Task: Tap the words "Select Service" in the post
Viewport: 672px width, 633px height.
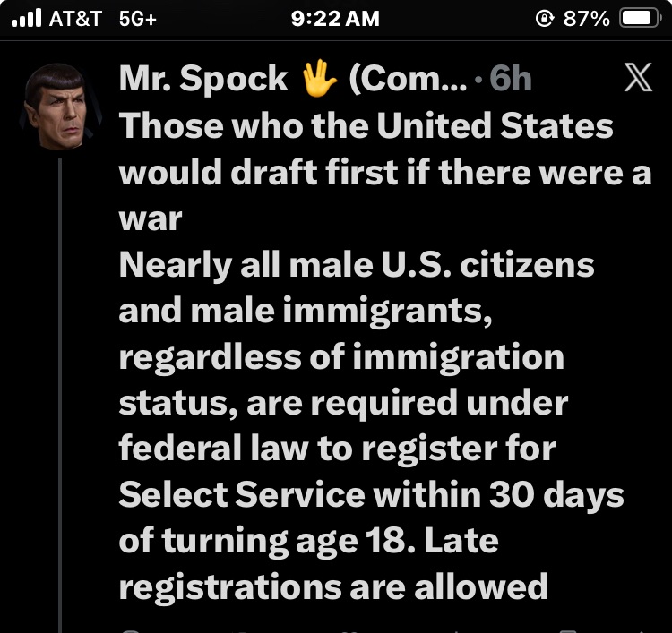Action: pos(241,494)
